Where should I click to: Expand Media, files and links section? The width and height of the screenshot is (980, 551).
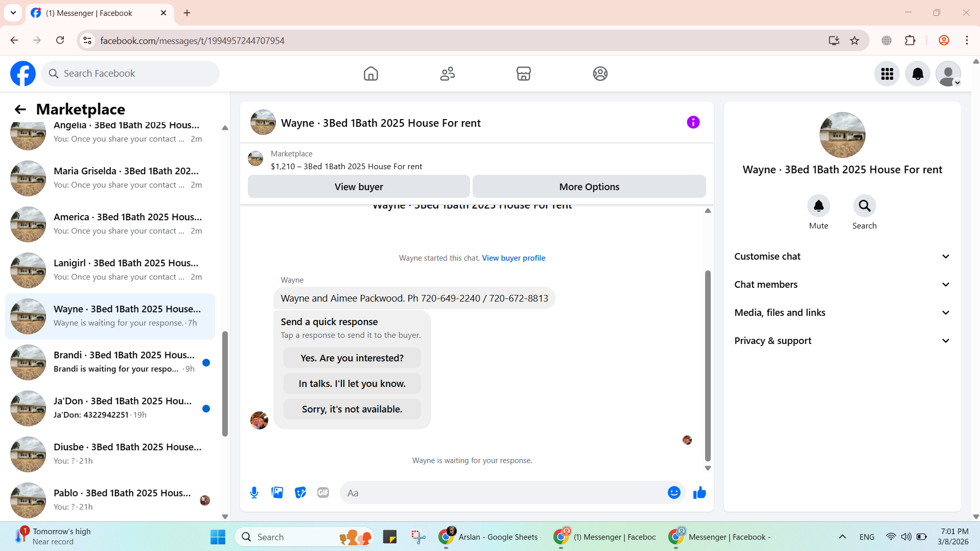[x=842, y=313]
